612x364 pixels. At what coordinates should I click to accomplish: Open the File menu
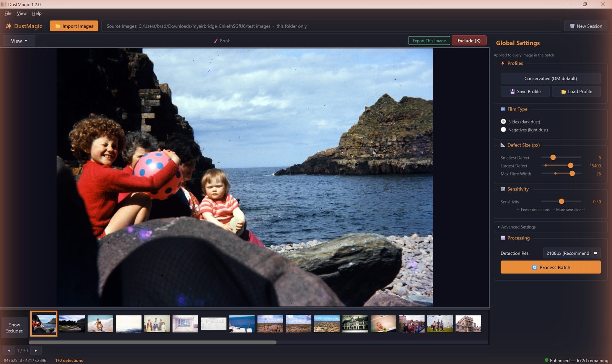point(8,13)
